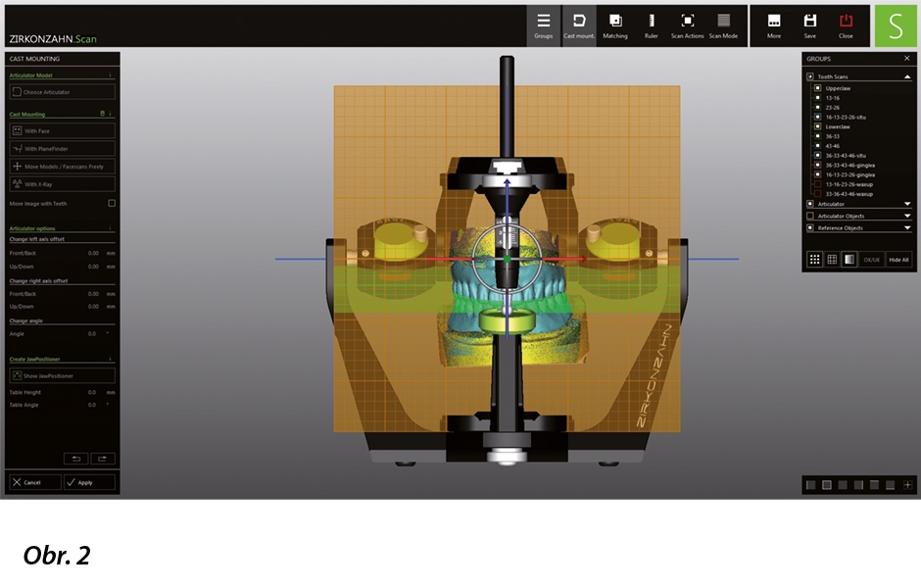Viewport: 921px width, 588px height.
Task: Enable Move Image with Teeth checkbox
Action: (x=112, y=203)
